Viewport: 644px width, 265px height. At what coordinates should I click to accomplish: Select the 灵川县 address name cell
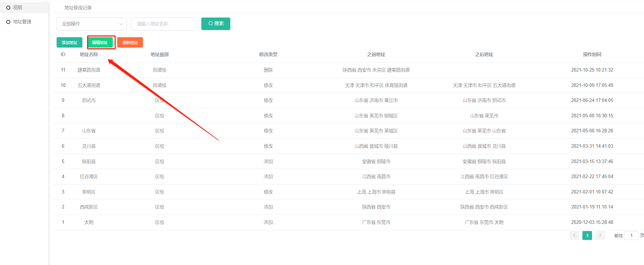89,146
